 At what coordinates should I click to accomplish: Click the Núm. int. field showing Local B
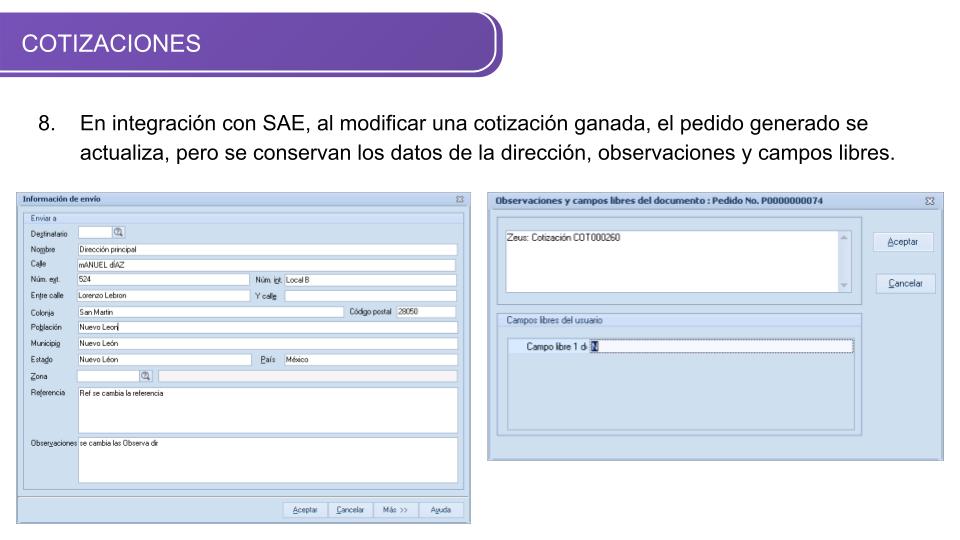370,280
